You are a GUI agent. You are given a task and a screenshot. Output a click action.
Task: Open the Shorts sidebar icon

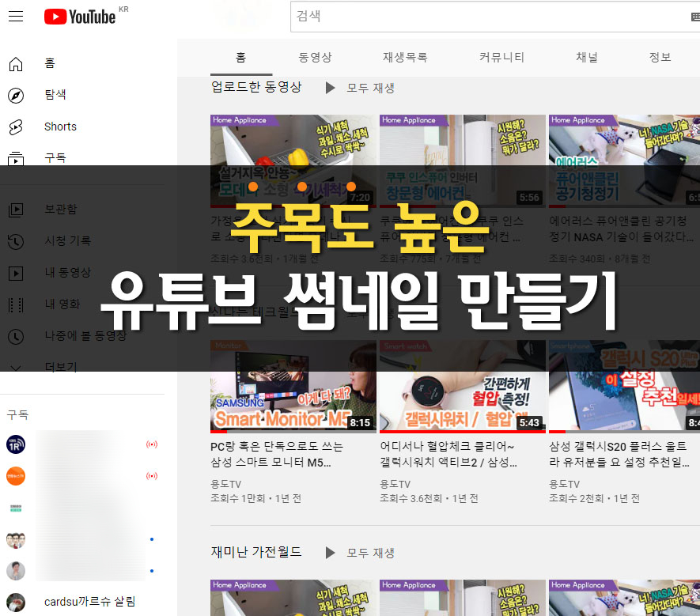pyautogui.click(x=16, y=127)
